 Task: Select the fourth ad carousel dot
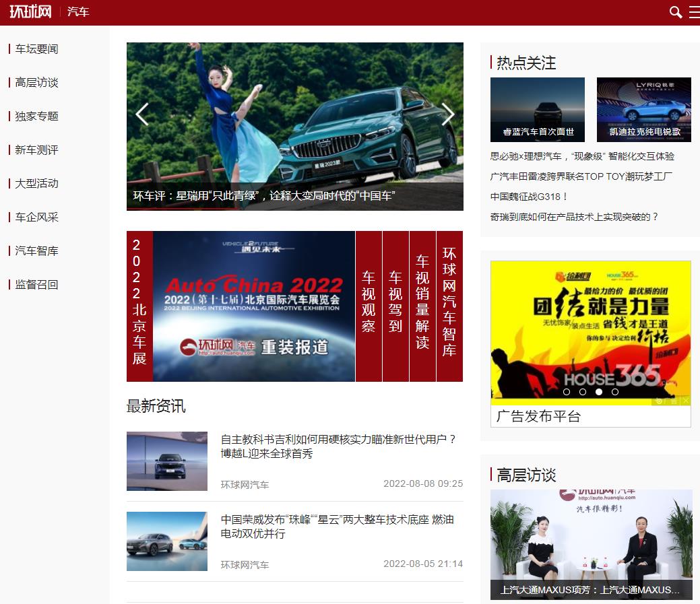(614, 392)
